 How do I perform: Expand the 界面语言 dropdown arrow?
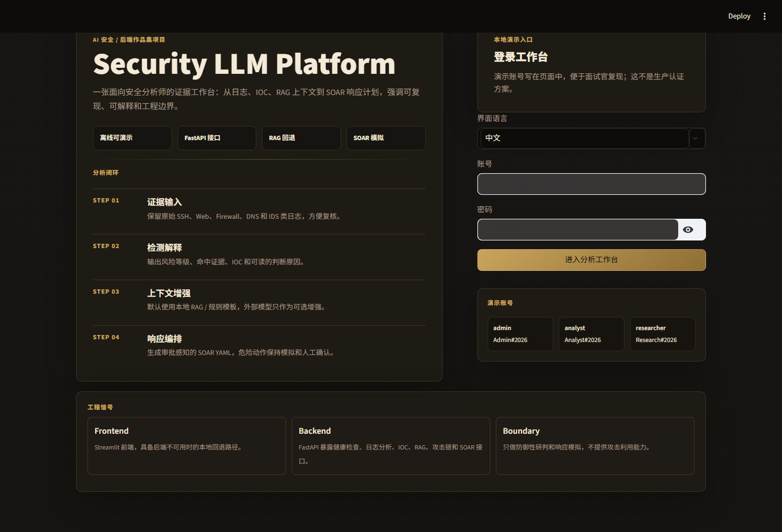click(x=695, y=138)
